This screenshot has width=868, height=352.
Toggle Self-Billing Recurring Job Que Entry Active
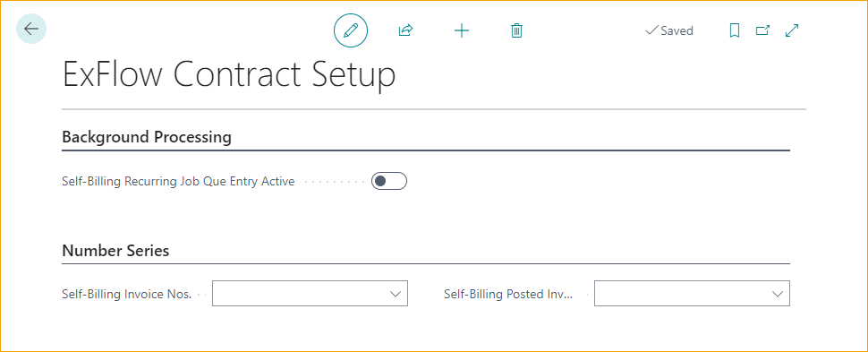[389, 181]
